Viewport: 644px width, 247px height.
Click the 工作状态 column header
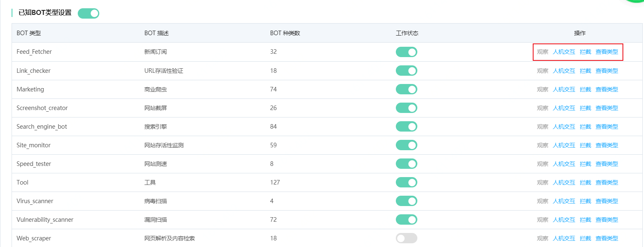pyautogui.click(x=407, y=33)
